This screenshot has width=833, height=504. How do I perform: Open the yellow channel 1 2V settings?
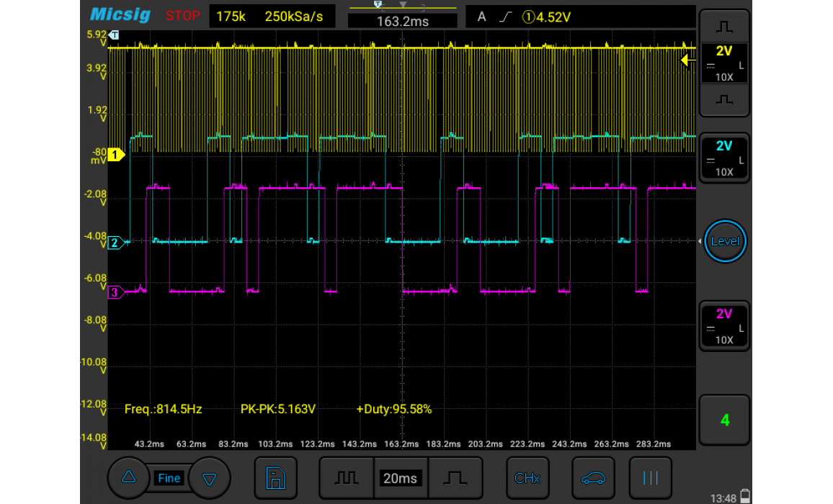click(x=724, y=63)
